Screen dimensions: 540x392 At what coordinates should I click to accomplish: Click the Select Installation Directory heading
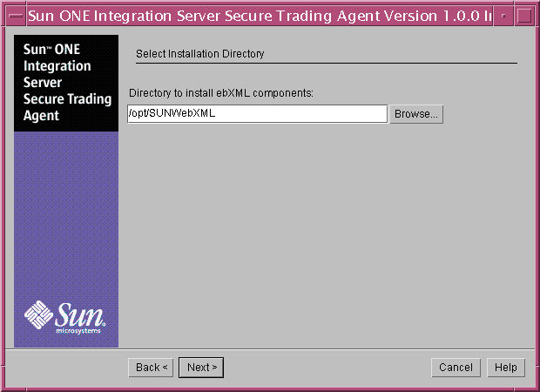[200, 54]
